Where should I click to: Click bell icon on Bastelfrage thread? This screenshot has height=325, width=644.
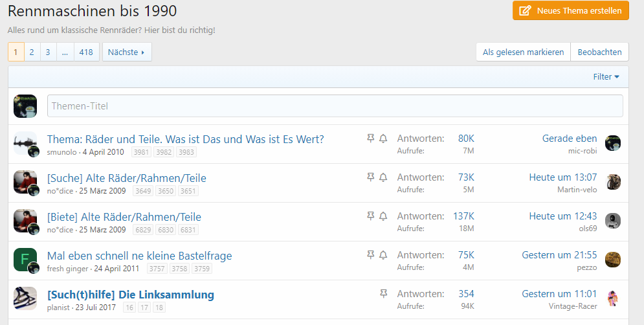point(383,255)
